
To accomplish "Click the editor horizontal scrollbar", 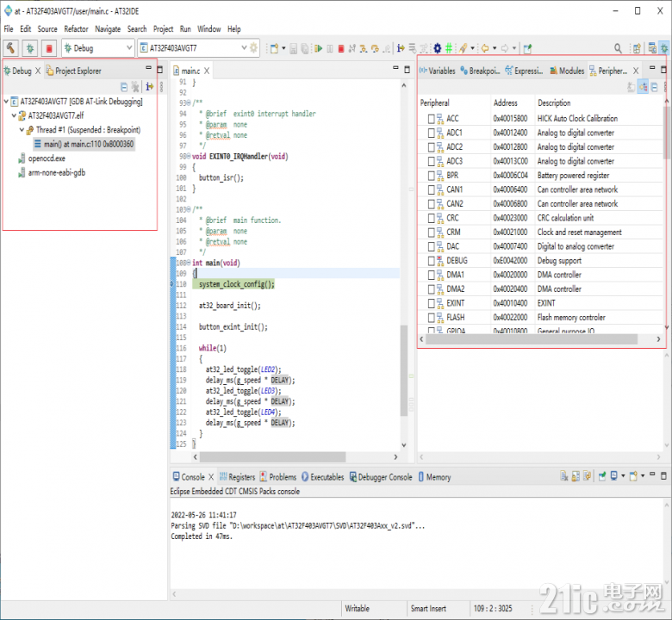I will [272, 457].
